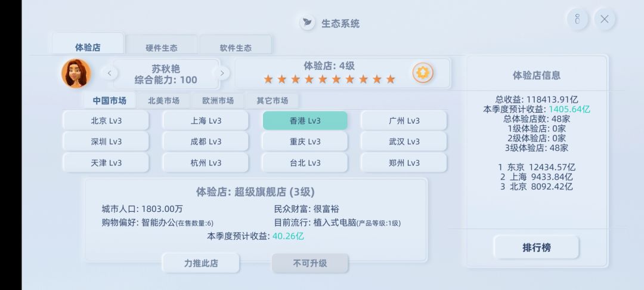Go to previous manager arrow

pos(109,73)
